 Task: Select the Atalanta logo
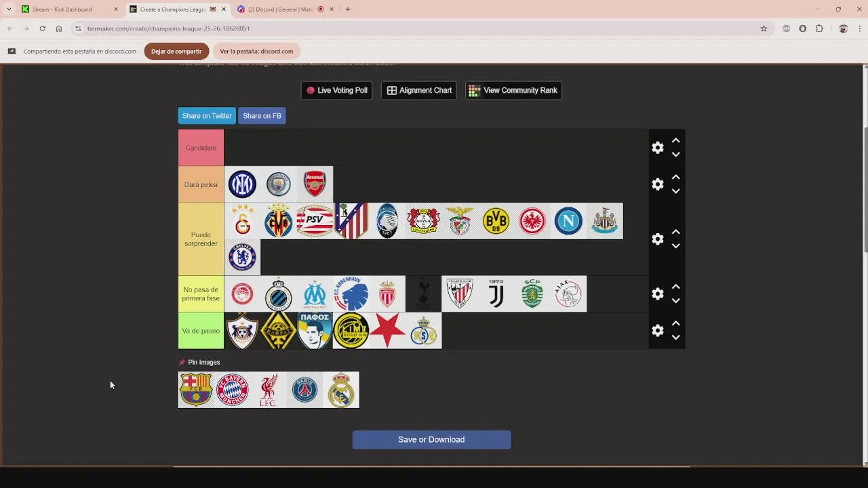point(387,221)
